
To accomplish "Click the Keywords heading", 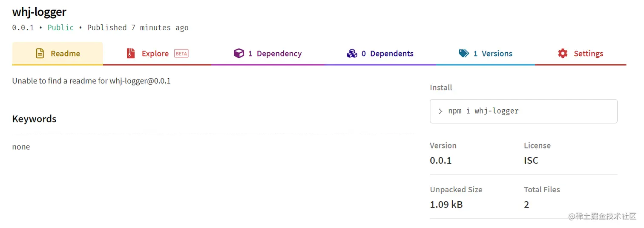I will (34, 119).
